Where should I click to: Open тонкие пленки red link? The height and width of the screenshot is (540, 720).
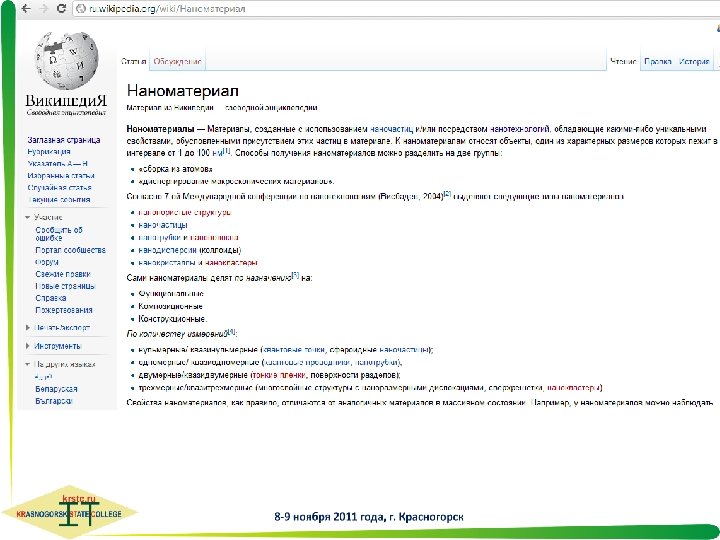(x=279, y=375)
